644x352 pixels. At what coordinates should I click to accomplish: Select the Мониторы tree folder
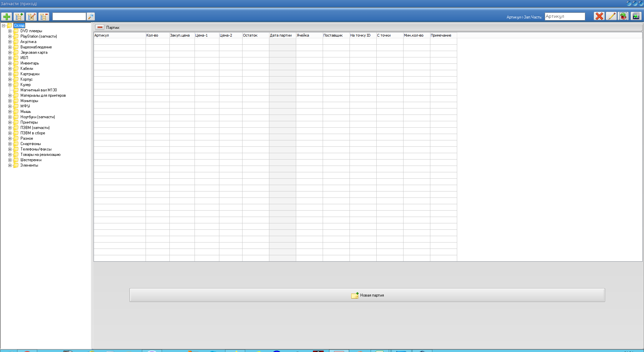(29, 101)
